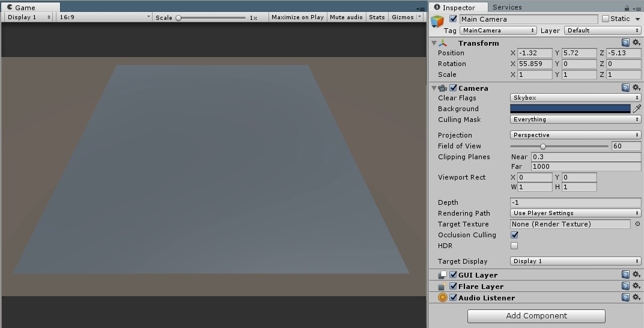Disable the Audio Listener component checkbox
The height and width of the screenshot is (328, 644).
[x=453, y=297]
